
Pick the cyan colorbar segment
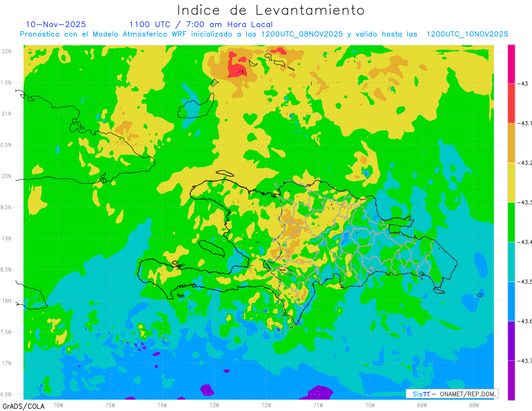click(511, 262)
